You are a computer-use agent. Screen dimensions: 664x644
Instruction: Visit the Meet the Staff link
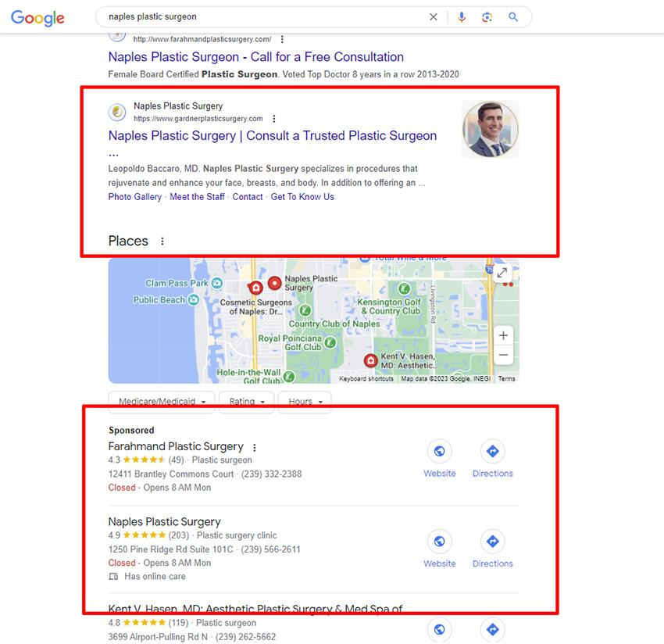[197, 196]
